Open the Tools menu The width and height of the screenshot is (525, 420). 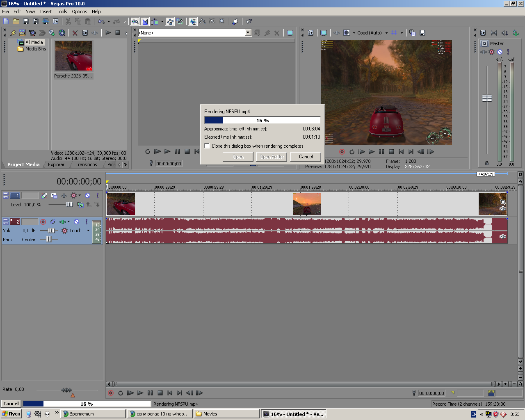[62, 11]
